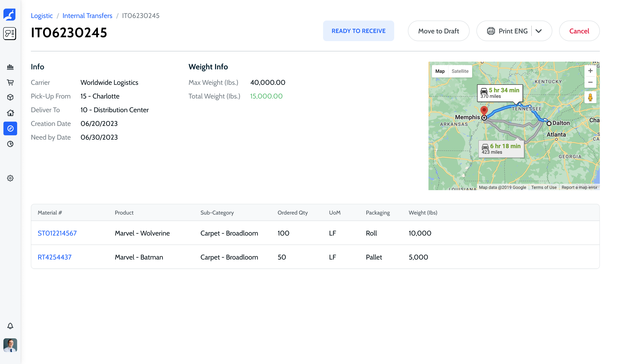Open the notifications bell icon

[x=10, y=326]
